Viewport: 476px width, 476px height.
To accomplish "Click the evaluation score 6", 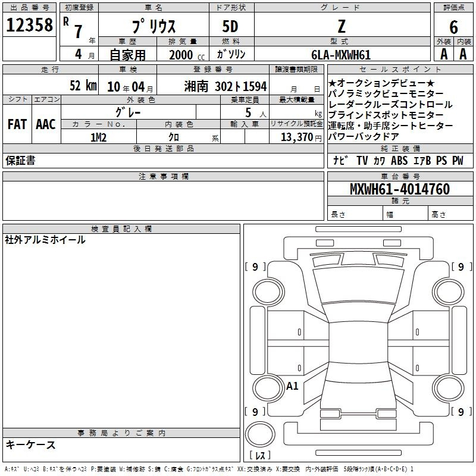I will pyautogui.click(x=453, y=27).
